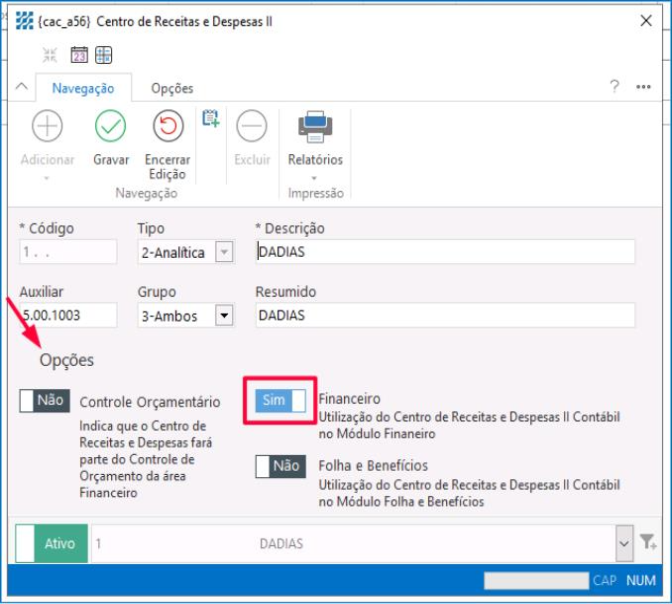Viewport: 672px width, 604px height.
Task: Click the filter funnel icon
Action: pyautogui.click(x=648, y=543)
